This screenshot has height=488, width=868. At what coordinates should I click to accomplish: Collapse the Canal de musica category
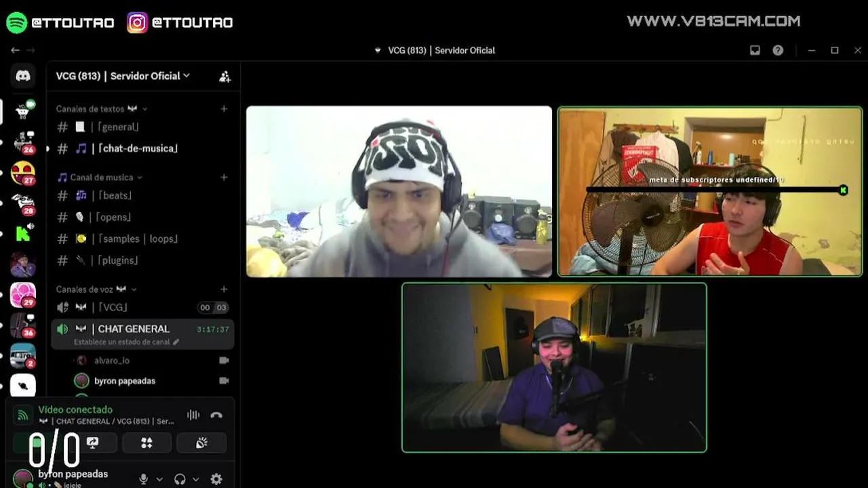tap(100, 177)
